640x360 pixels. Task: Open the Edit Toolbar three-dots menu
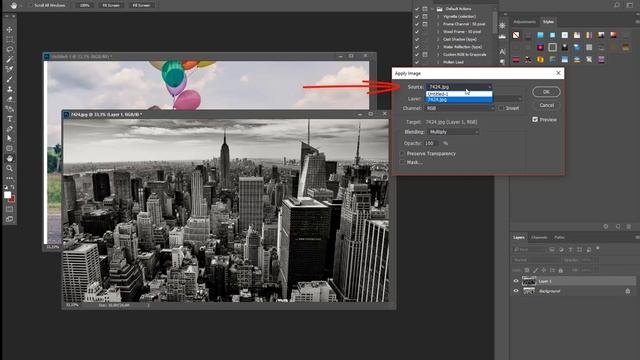[x=9, y=178]
